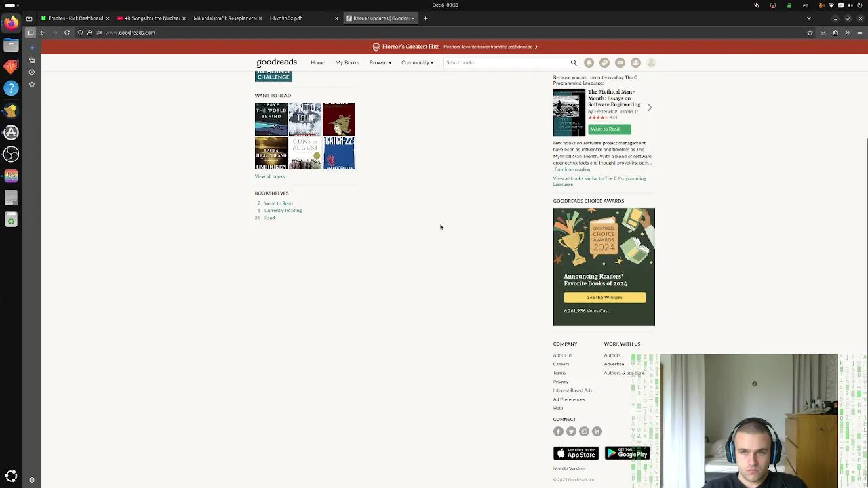Open the Catch-22 book cover
868x488 pixels.
coord(339,153)
